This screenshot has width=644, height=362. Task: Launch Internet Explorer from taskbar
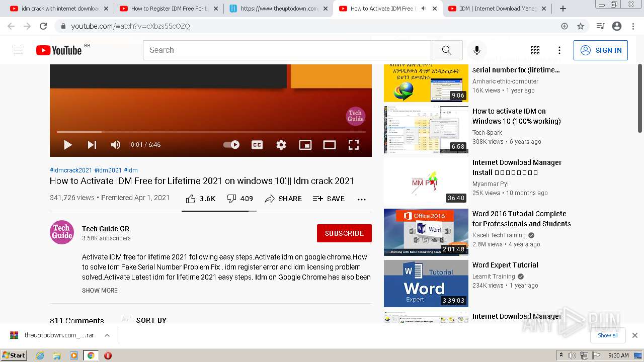coord(40,355)
